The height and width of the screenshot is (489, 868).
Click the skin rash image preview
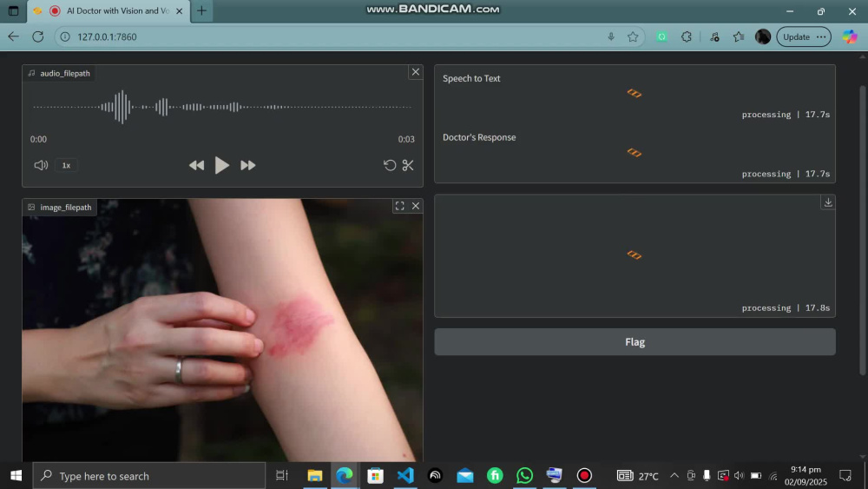[222, 330]
